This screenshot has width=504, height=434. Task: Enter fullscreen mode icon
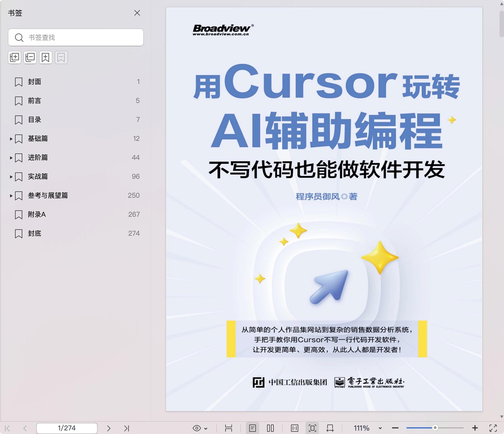click(493, 428)
